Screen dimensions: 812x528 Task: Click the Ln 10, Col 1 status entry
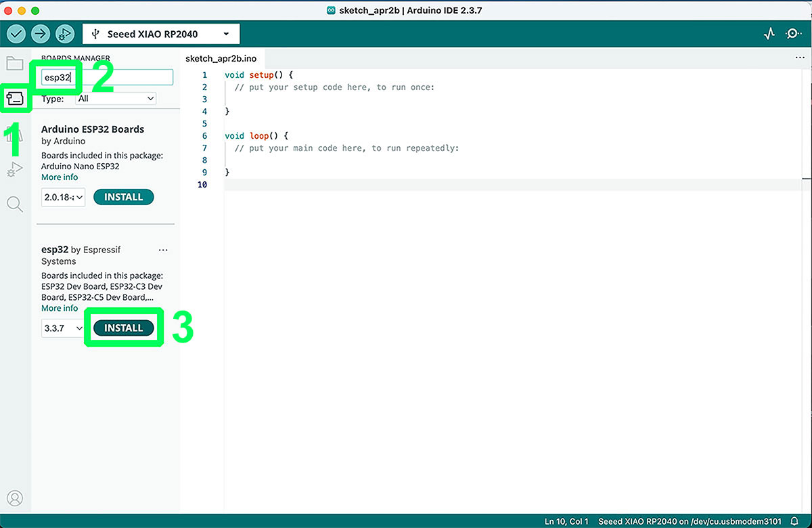566,521
